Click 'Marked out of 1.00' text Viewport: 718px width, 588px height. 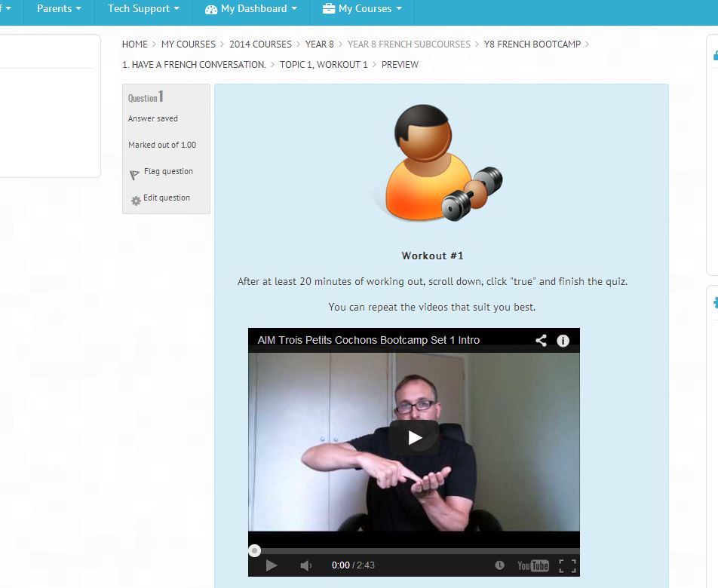click(162, 145)
